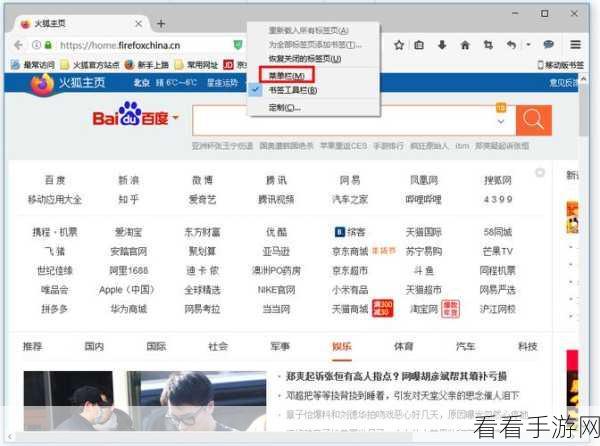Expand the Baidu search engine dropdown arrow

175,117
